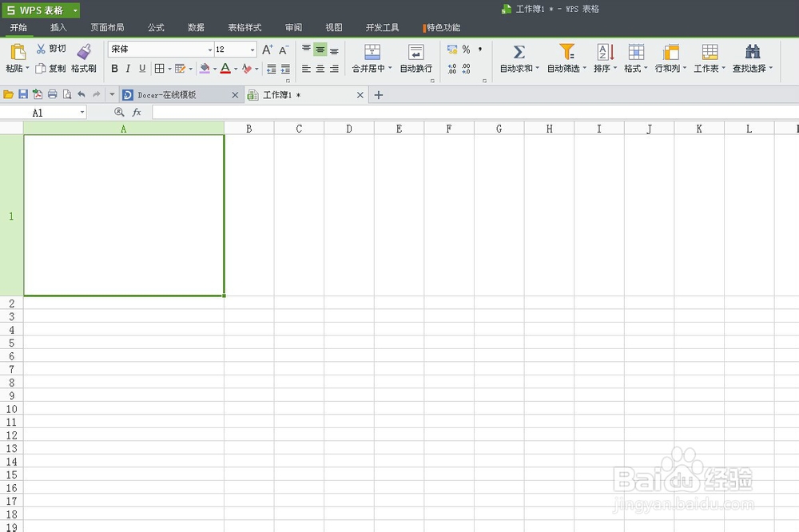Screen dimensions: 799x532
Task: Open the font size dropdown showing 12
Action: click(x=252, y=50)
